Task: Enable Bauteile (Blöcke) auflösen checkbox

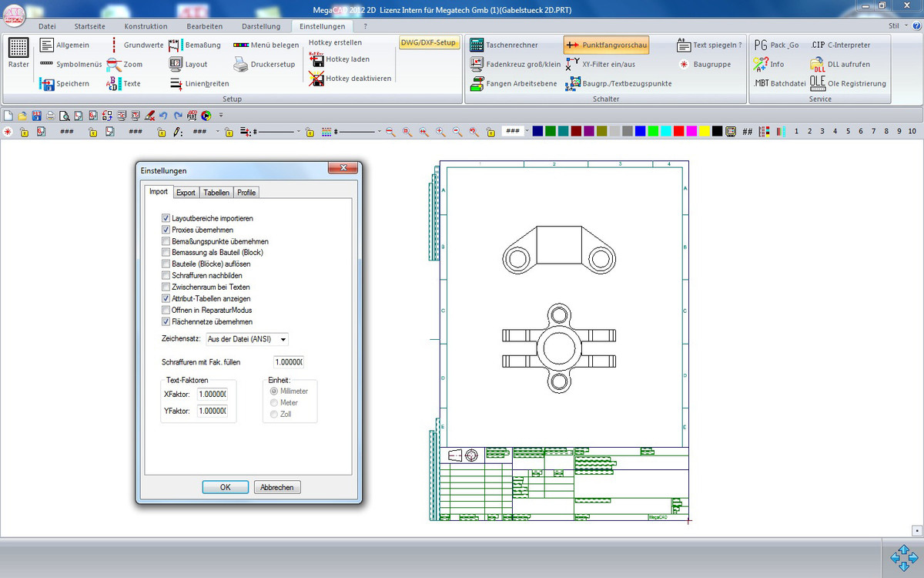Action: [x=166, y=264]
